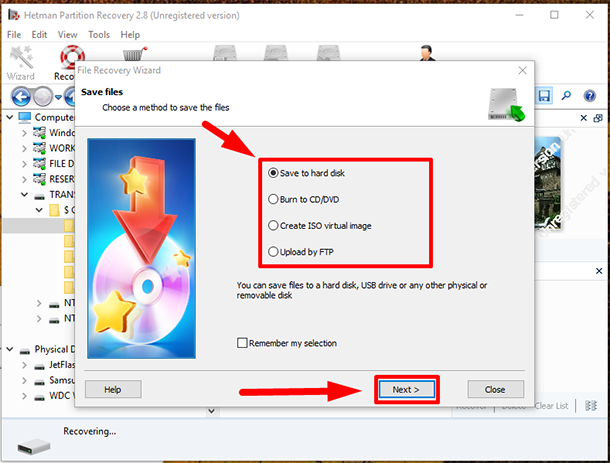610x463 pixels.
Task: Expand the JetFlash disk node
Action: coord(24,365)
